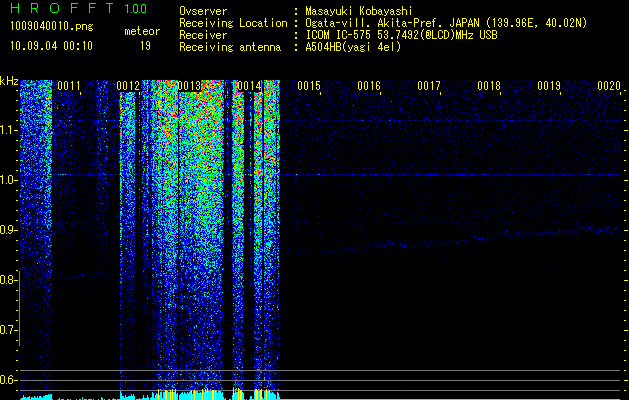Click the timestamp 10.09.04 00:10

point(51,46)
